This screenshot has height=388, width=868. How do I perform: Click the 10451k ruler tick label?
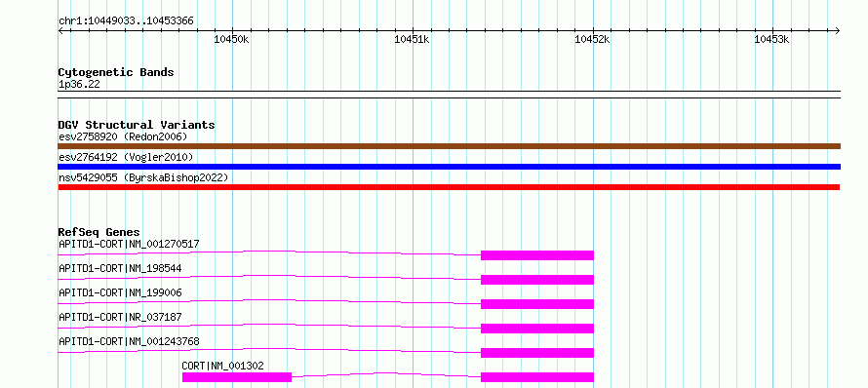[x=412, y=39]
